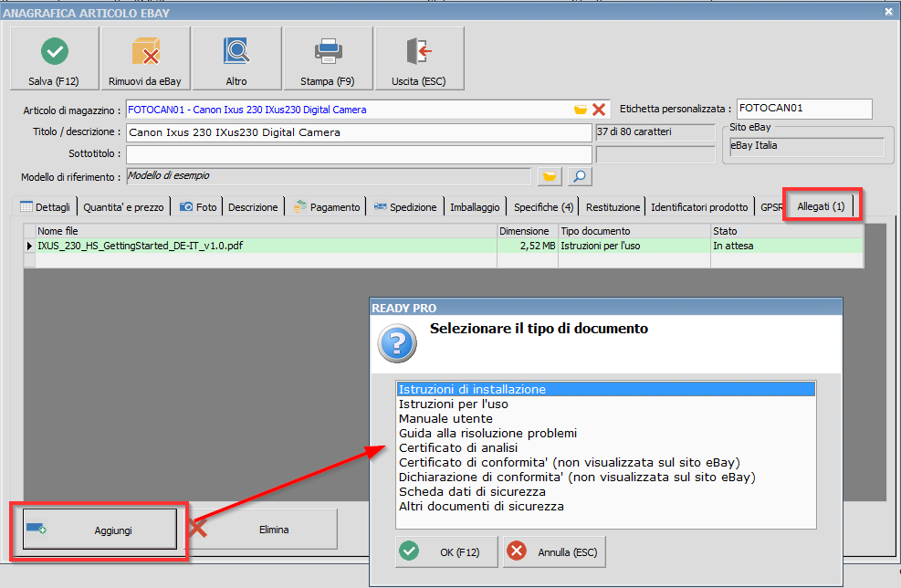The height and width of the screenshot is (588, 901).
Task: Click Stampa (F9) printer button
Action: (x=328, y=58)
